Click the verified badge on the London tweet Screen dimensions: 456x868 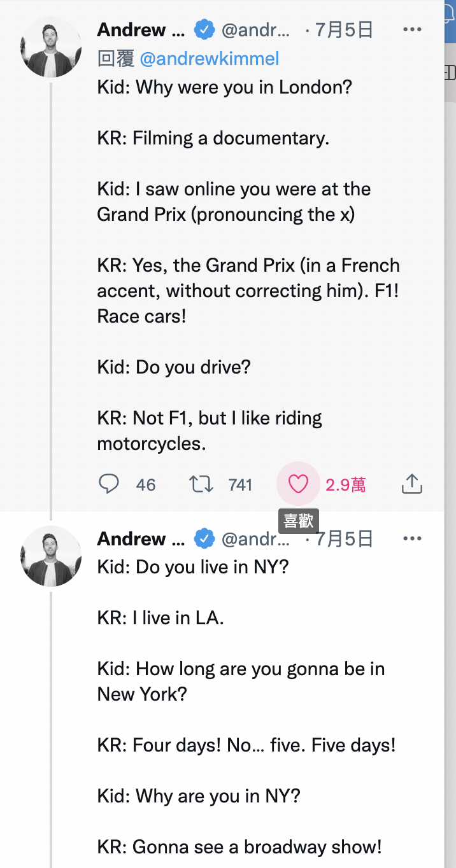pyautogui.click(x=204, y=29)
